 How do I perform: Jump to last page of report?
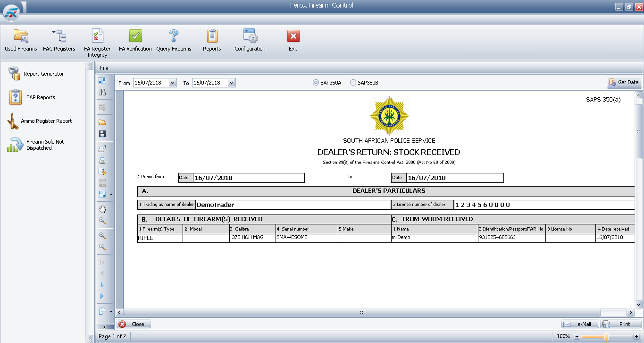pos(102,296)
